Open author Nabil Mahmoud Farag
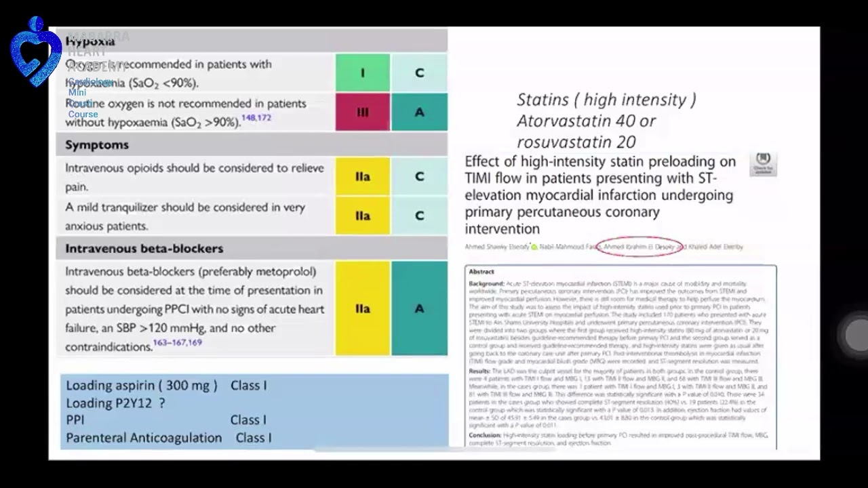868x488 pixels. tap(569, 247)
